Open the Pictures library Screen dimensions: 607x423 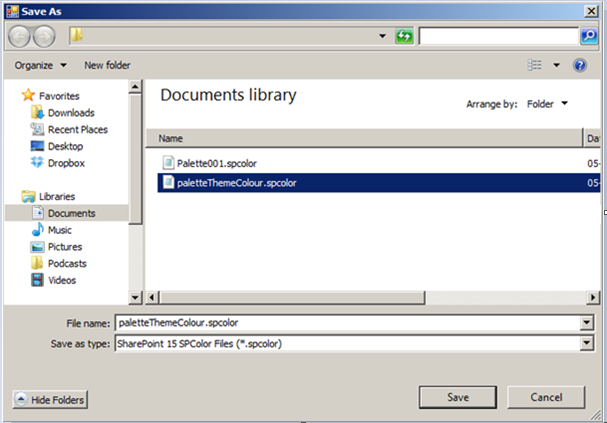65,247
